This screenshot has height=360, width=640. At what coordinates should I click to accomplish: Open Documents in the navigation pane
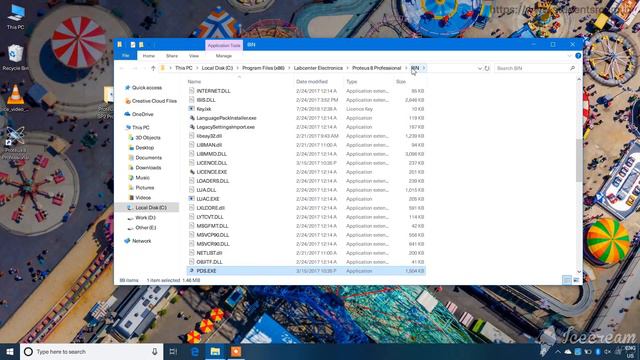149,158
